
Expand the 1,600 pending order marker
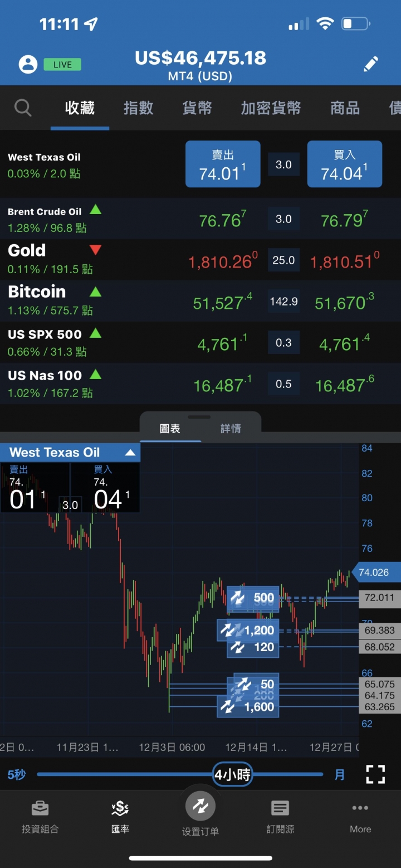pyautogui.click(x=248, y=707)
